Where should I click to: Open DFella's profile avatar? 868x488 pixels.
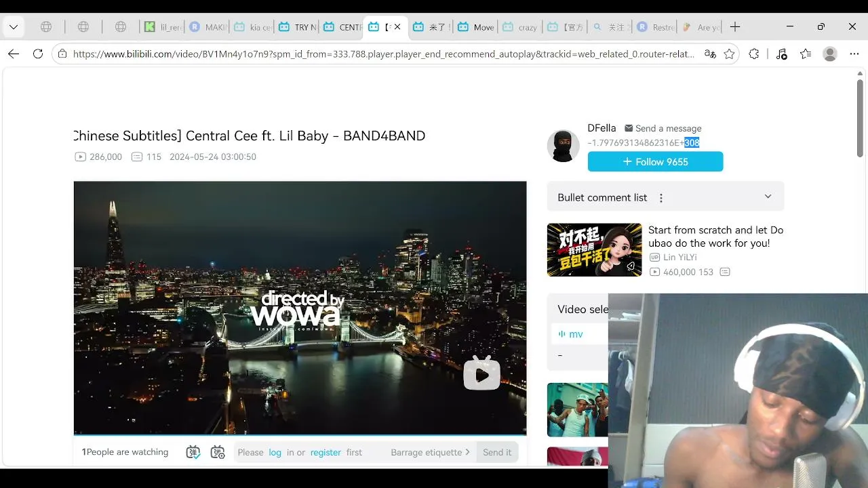click(x=564, y=146)
